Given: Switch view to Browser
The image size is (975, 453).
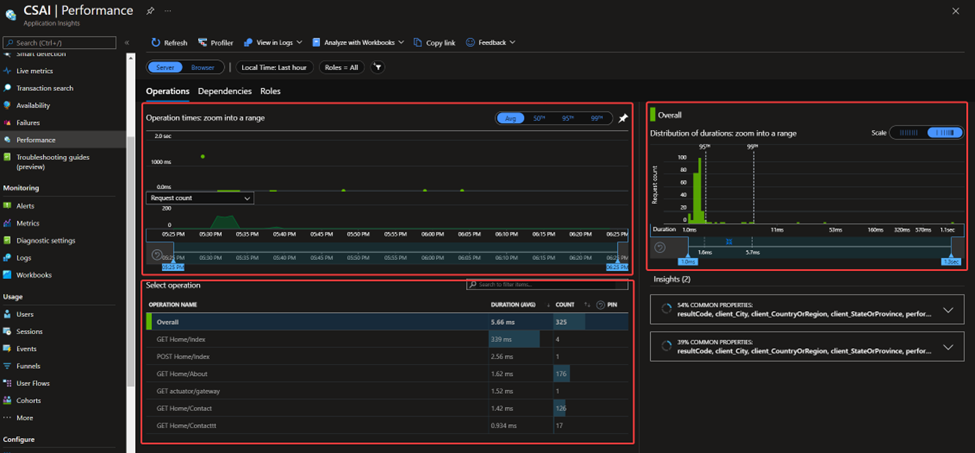Looking at the screenshot, I should [x=203, y=67].
